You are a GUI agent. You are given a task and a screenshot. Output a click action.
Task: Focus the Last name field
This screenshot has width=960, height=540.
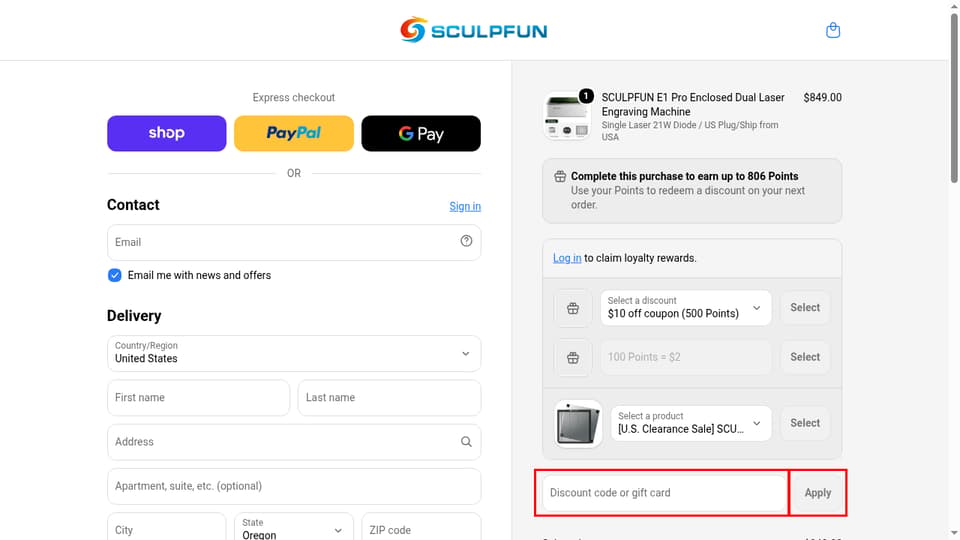point(389,397)
